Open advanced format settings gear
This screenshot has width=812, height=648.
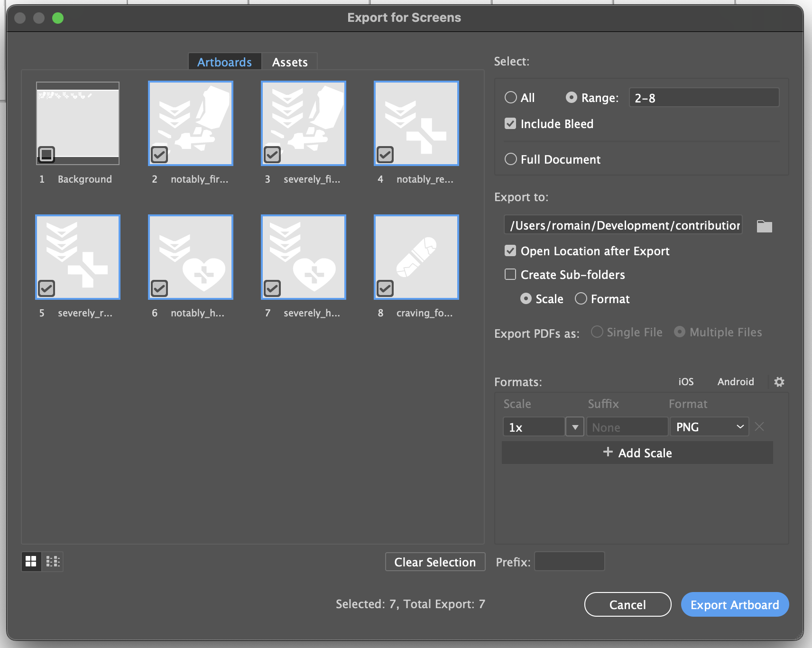[x=779, y=382]
